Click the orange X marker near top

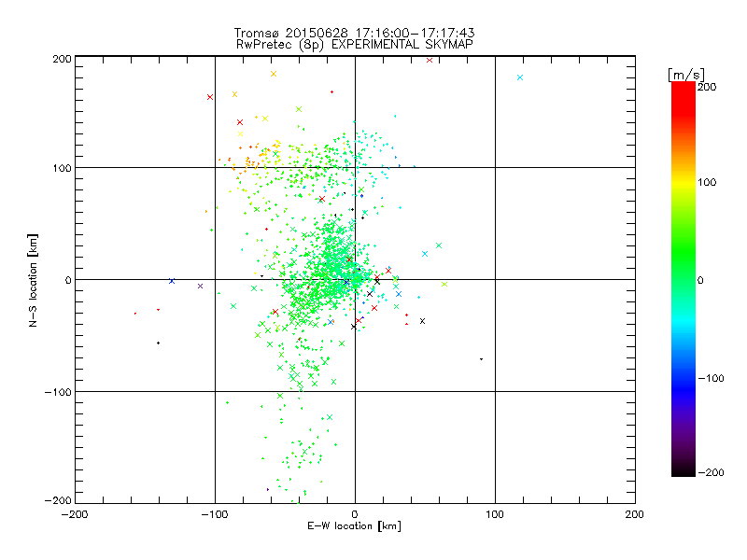click(274, 74)
